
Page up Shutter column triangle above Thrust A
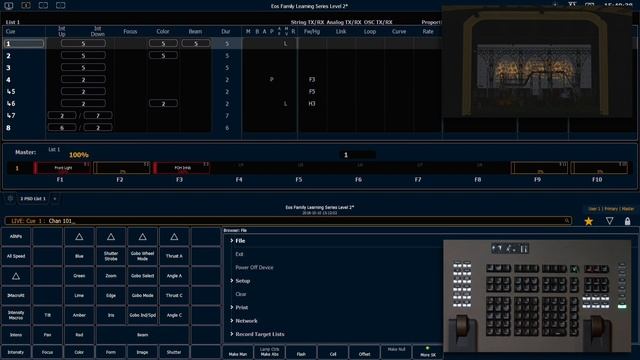(x=174, y=237)
